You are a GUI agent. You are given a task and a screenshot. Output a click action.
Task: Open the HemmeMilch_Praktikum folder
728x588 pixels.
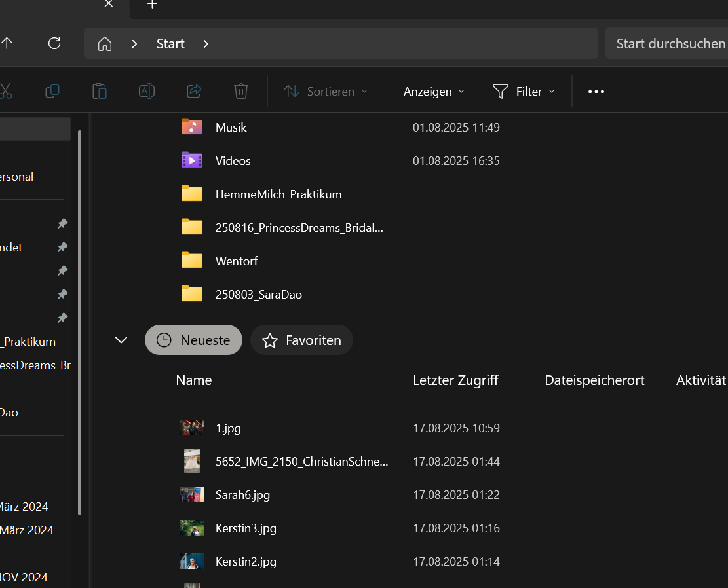(x=278, y=194)
